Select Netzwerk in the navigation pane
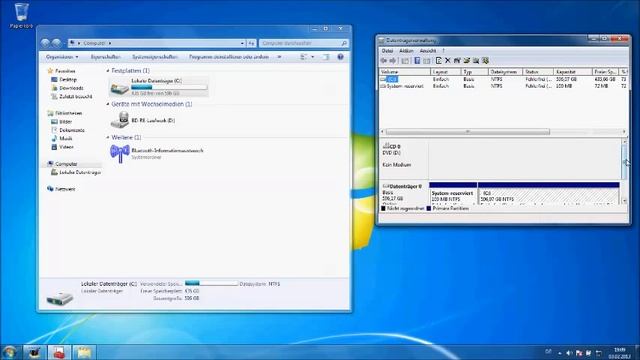 61,189
